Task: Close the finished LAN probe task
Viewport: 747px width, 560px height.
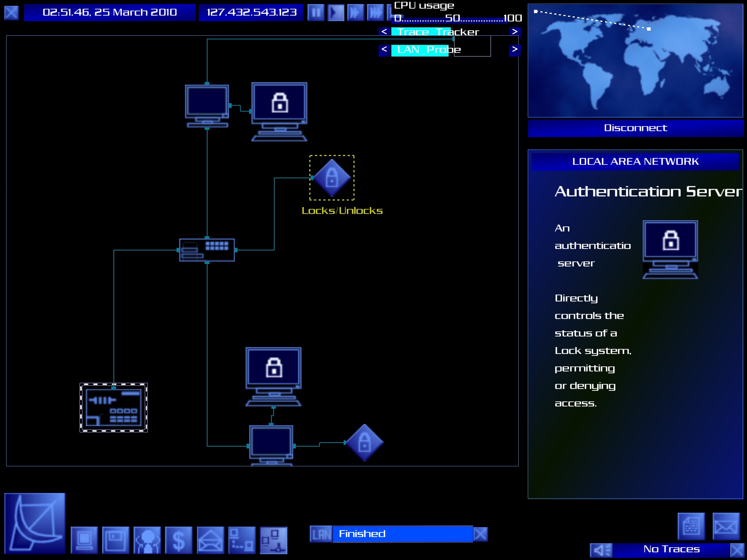Action: (x=480, y=534)
